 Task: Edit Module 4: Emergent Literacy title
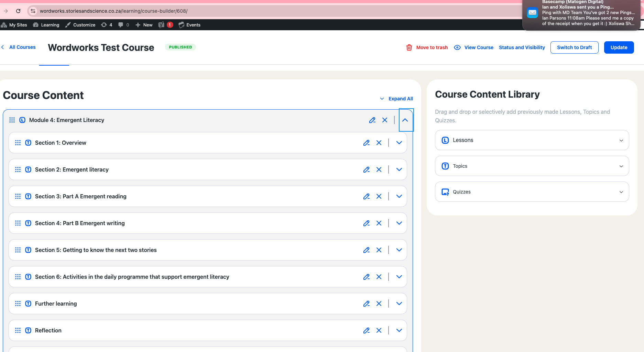372,120
